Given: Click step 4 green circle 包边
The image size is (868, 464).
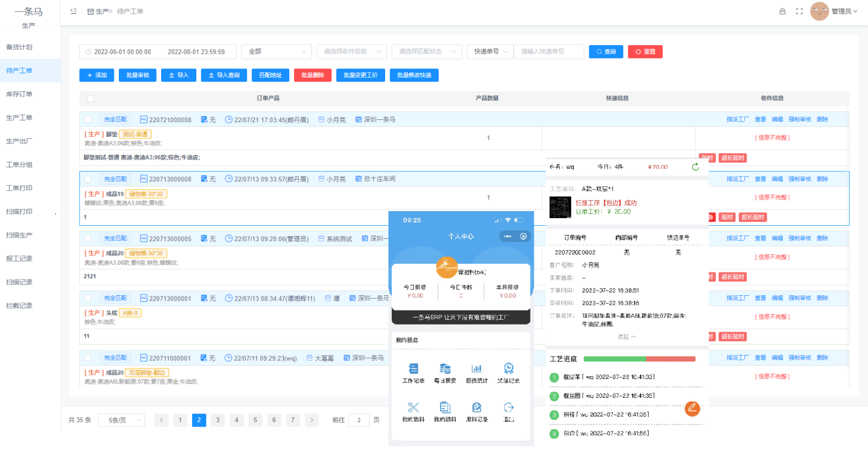Looking at the screenshot, I should tap(554, 434).
